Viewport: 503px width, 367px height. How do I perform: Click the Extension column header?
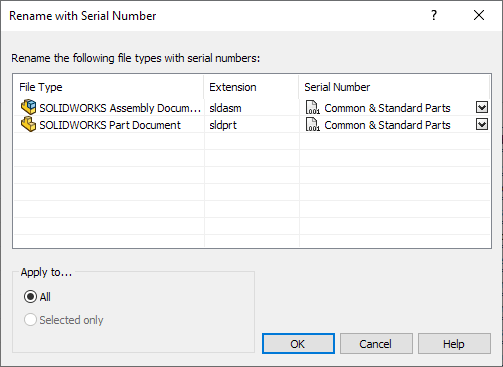251,87
